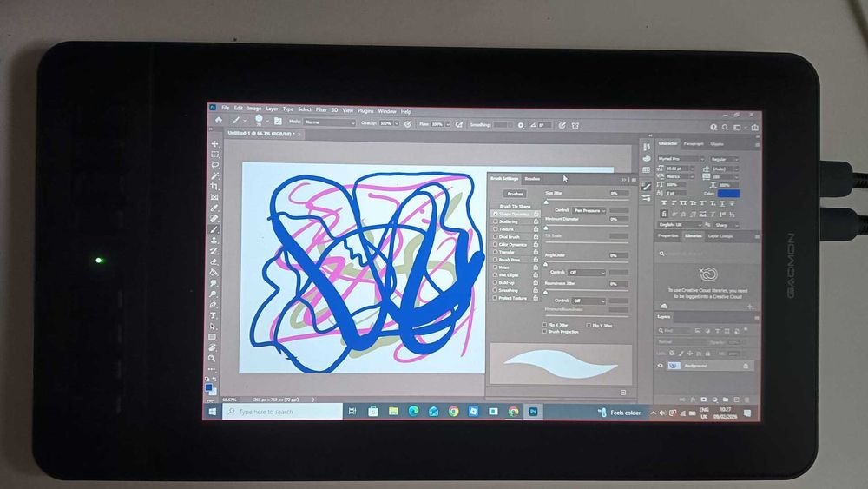Enable the Wet Edges checkbox
Viewport: 868px width, 489px height.
click(x=496, y=275)
